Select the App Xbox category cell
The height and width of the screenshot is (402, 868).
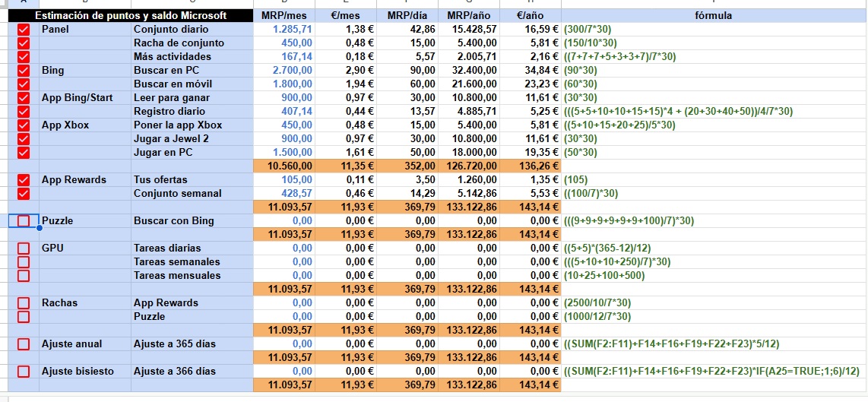pos(84,125)
